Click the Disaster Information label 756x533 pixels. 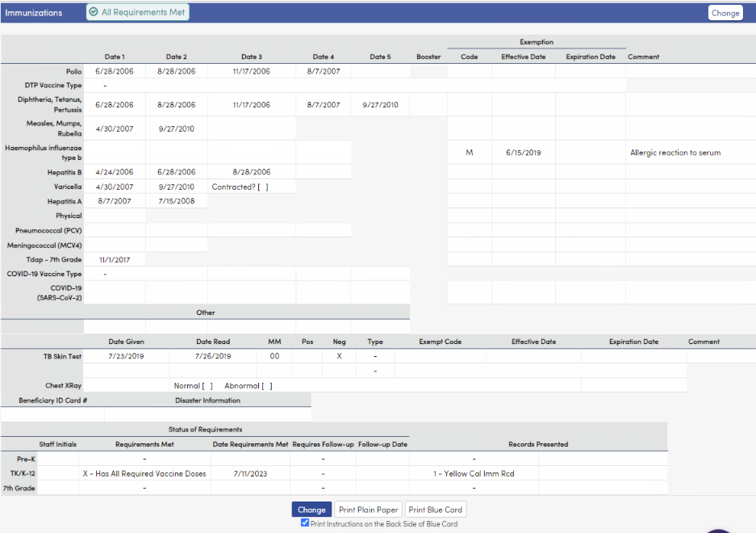click(x=207, y=401)
